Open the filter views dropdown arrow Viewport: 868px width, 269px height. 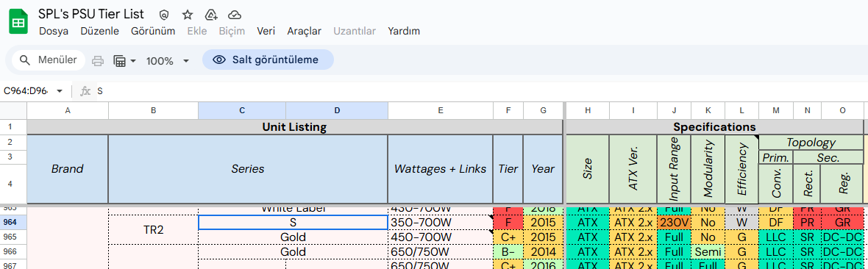[133, 60]
